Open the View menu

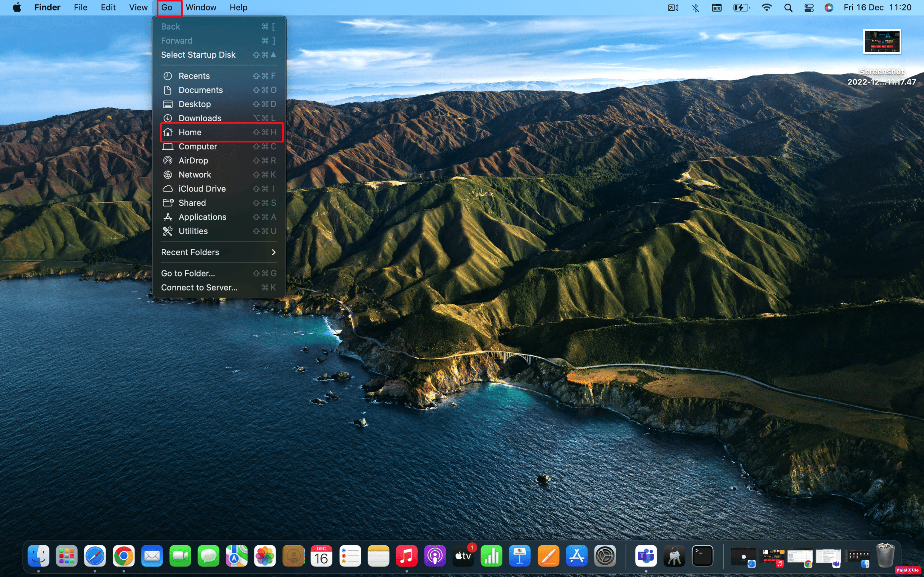pyautogui.click(x=138, y=8)
